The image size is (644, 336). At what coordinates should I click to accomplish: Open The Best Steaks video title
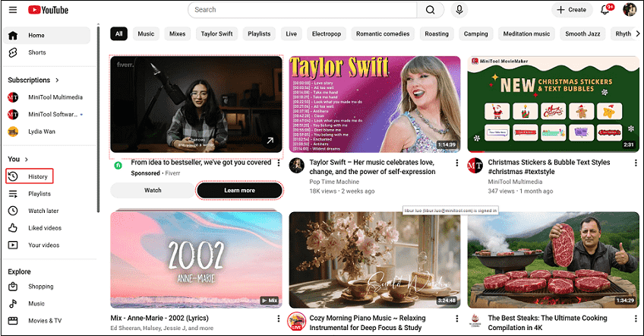coord(547,323)
